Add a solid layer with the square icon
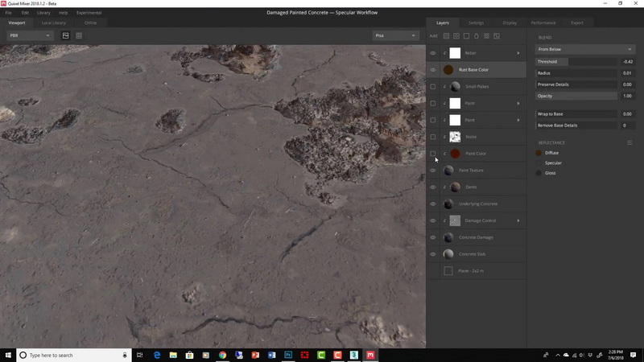Screen dimensions: 644x362 466,36
